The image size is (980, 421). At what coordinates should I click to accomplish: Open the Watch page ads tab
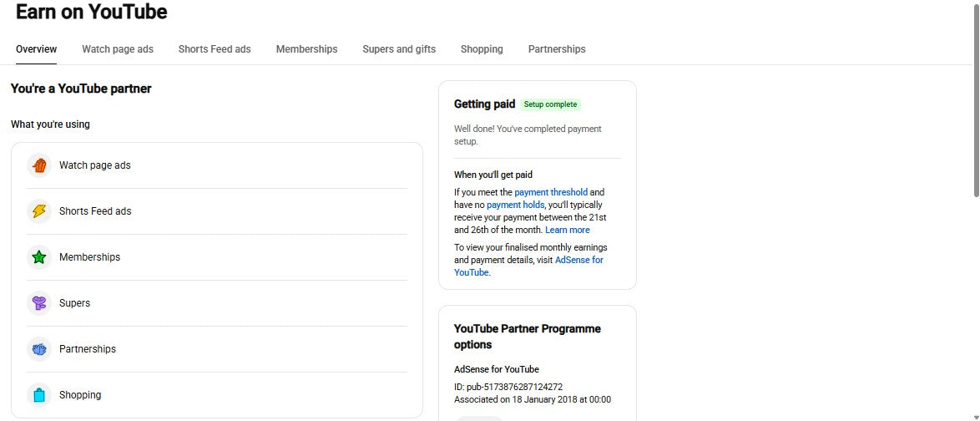coord(118,48)
